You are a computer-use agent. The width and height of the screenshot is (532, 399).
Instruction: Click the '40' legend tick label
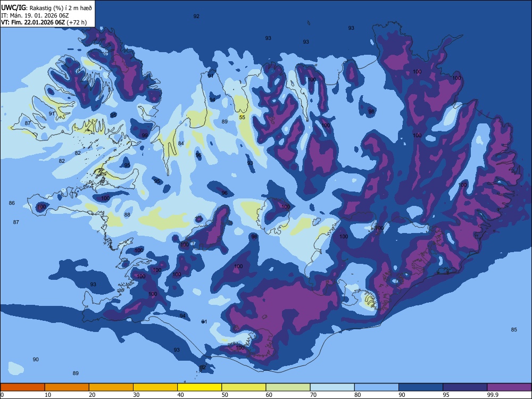point(180,395)
